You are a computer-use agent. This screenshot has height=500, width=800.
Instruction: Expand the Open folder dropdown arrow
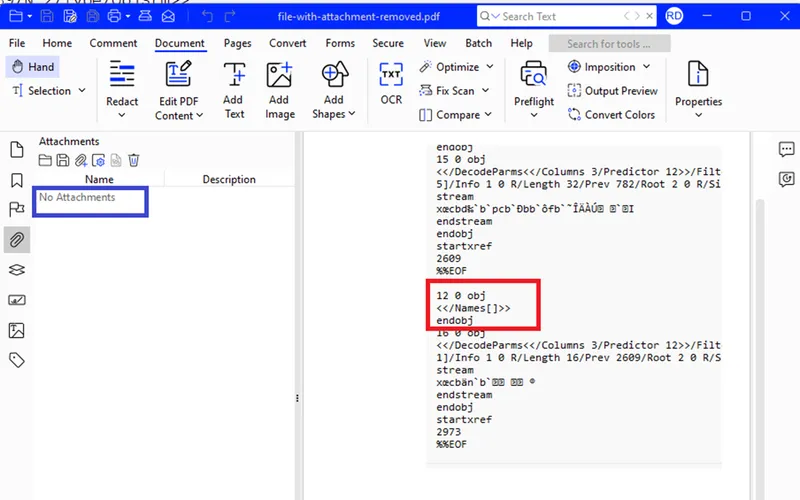[x=30, y=16]
